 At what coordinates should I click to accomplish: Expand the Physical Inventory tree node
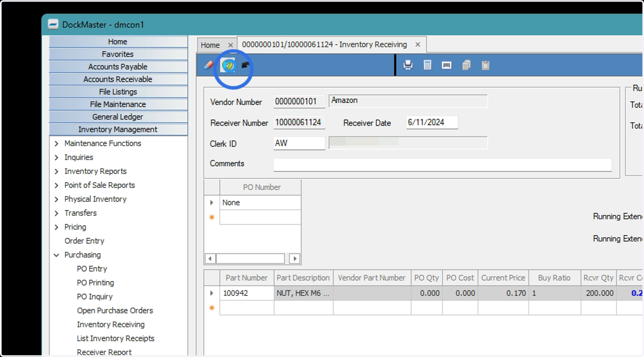57,199
